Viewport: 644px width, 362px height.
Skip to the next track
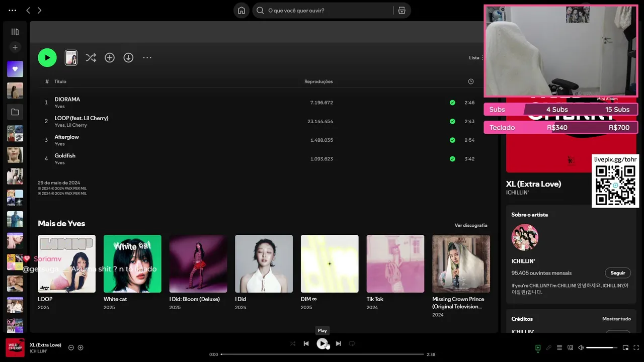coord(338,343)
